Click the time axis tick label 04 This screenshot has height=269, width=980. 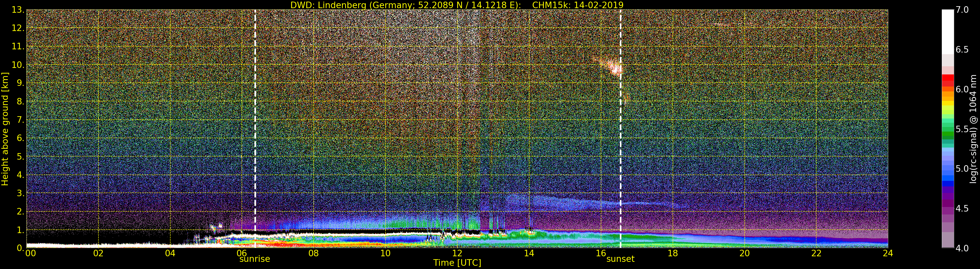170,253
